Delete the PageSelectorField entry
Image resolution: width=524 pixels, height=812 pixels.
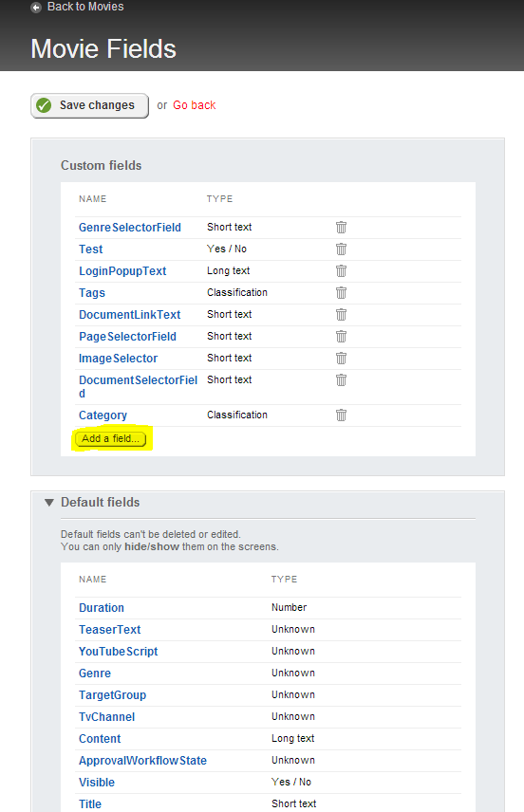(x=341, y=336)
